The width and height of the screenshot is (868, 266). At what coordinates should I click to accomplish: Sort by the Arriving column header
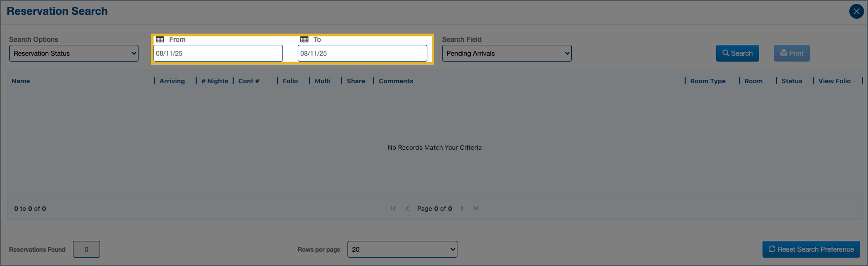[x=172, y=81]
